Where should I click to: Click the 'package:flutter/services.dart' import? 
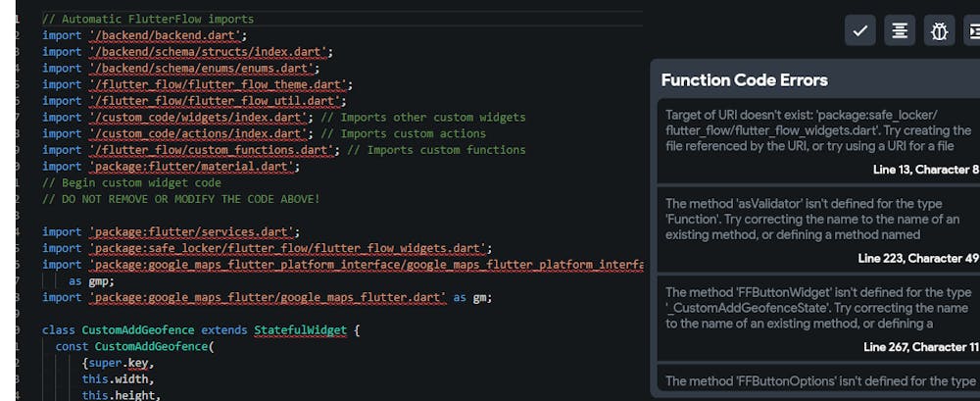[192, 231]
